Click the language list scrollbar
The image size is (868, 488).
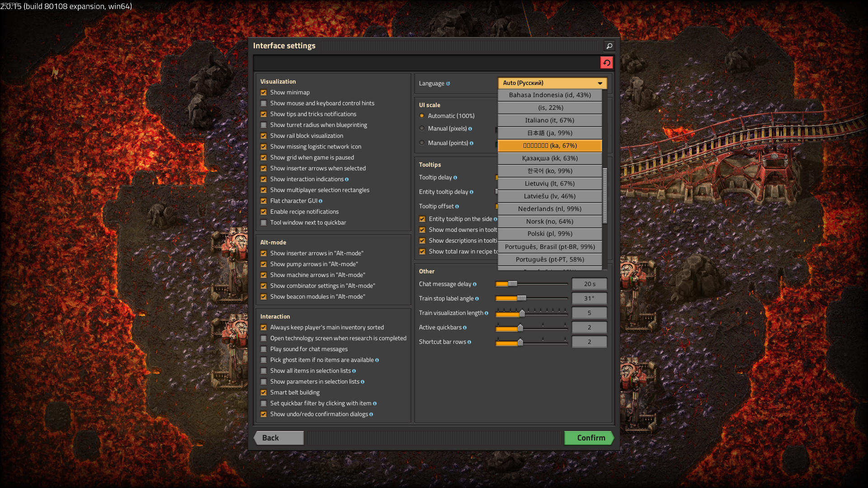pyautogui.click(x=605, y=196)
